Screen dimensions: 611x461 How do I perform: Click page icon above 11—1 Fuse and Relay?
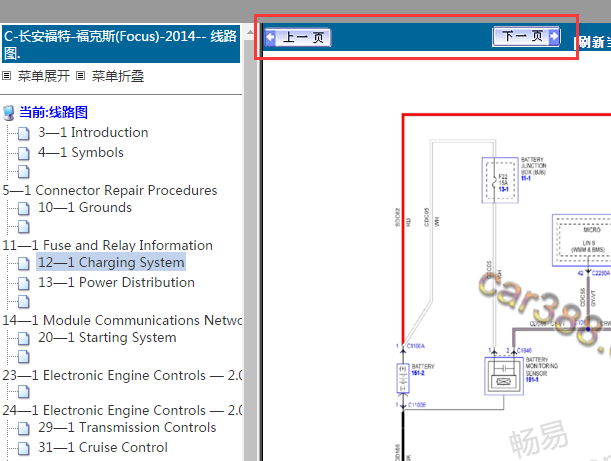click(x=24, y=226)
